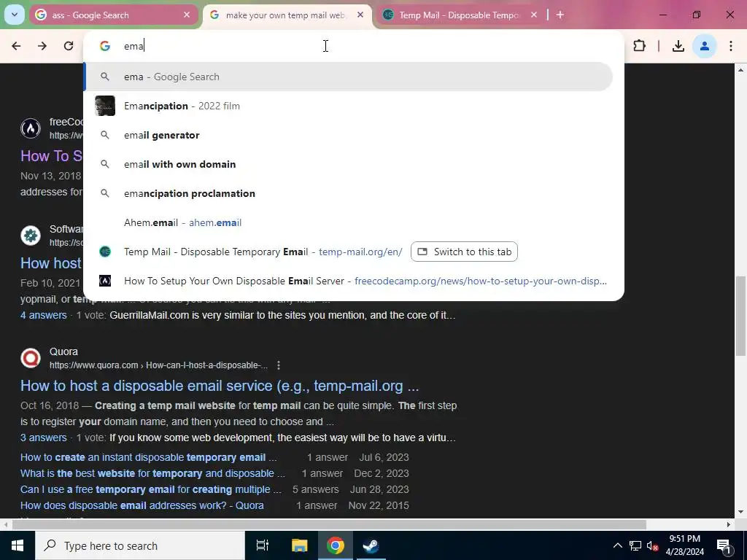The width and height of the screenshot is (747, 560).
Task: Open 'Can I use a free temporary email' link
Action: coord(150,489)
